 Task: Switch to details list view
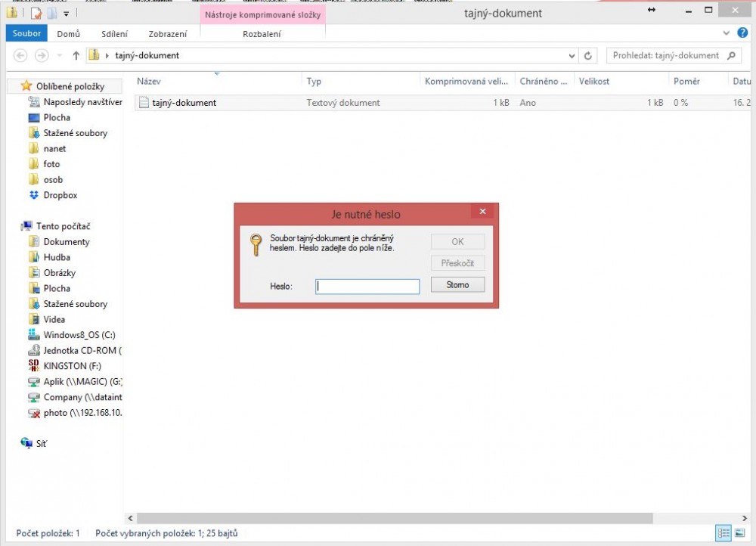click(723, 533)
